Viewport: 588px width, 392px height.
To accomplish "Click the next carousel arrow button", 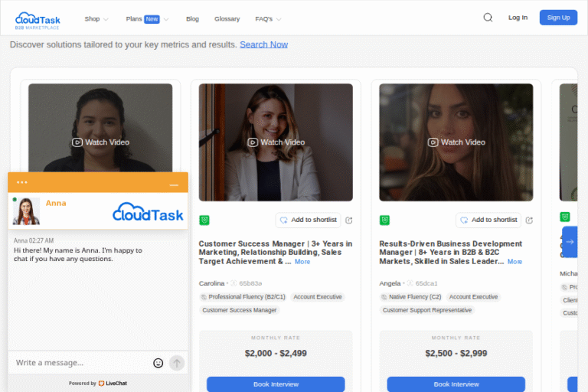I will click(570, 241).
